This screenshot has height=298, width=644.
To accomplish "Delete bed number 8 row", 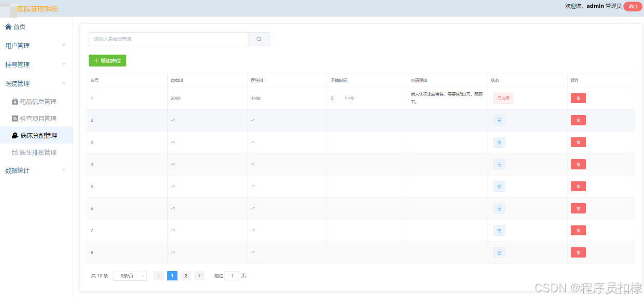I will (x=578, y=252).
